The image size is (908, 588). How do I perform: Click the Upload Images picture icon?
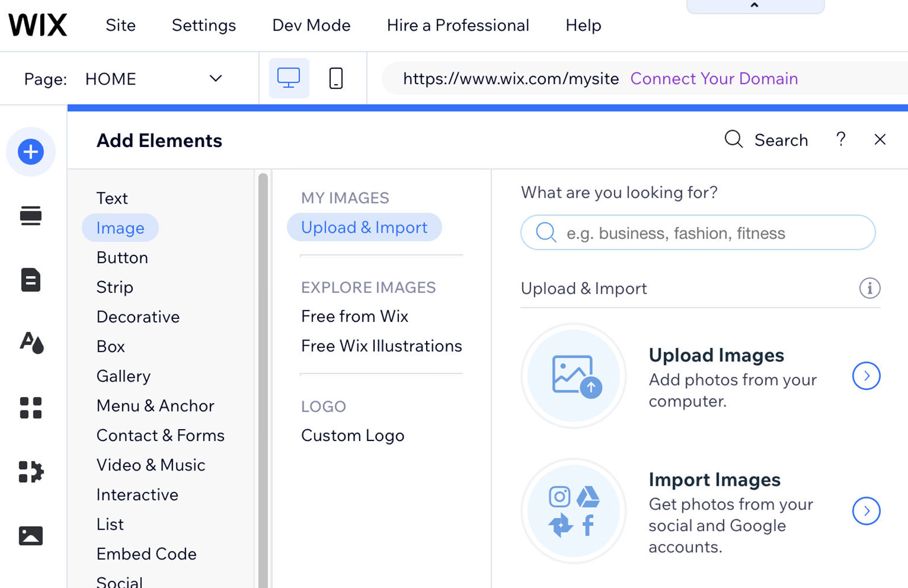point(574,376)
